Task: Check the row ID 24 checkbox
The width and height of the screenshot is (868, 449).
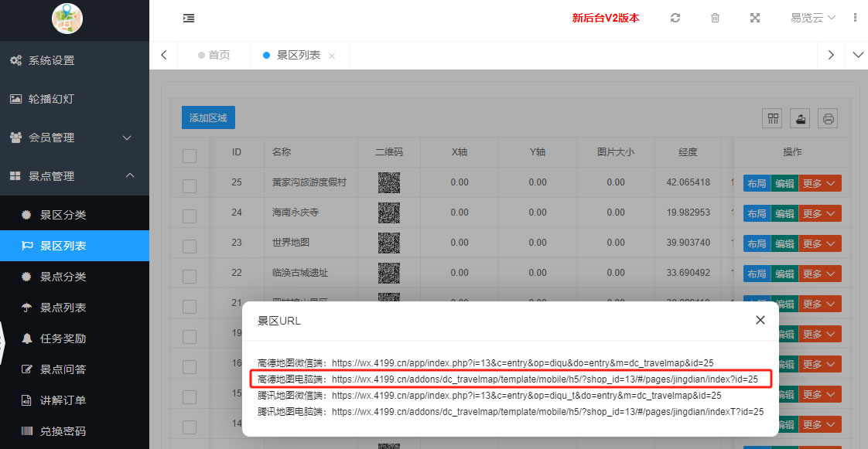Action: click(x=190, y=216)
